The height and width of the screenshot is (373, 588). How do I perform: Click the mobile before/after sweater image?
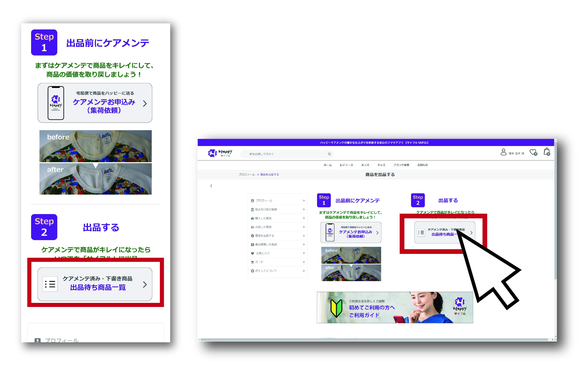96,162
